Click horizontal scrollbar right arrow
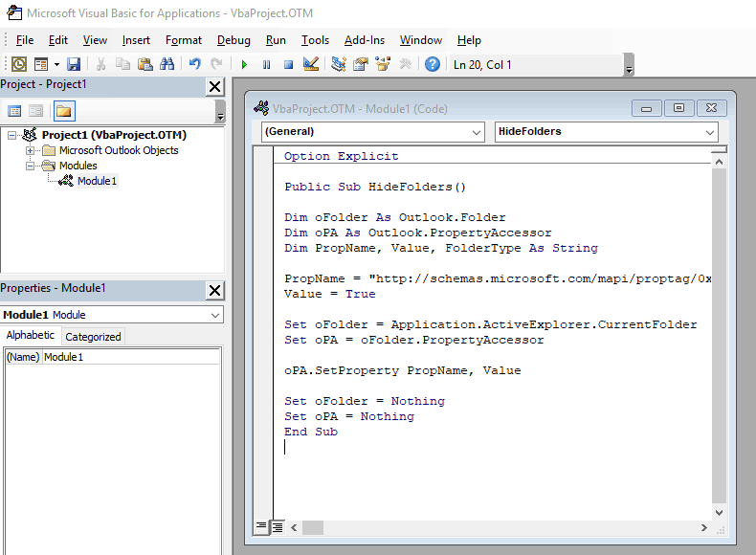The image size is (756, 555). point(704,528)
